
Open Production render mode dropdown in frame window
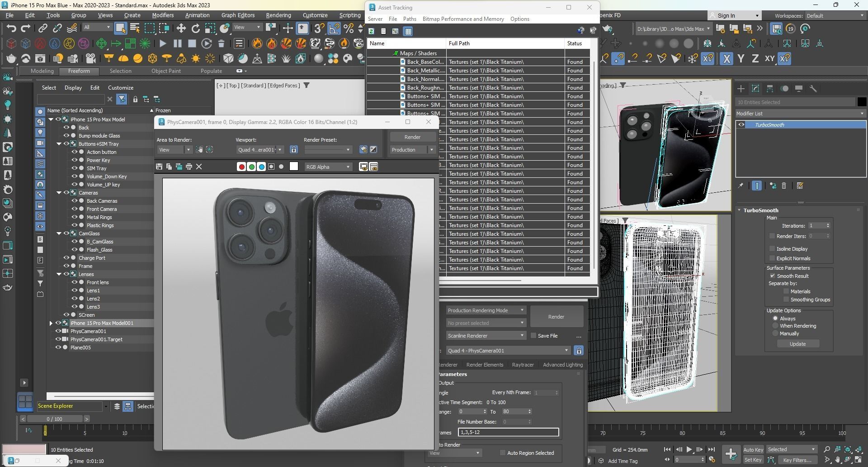(x=412, y=150)
